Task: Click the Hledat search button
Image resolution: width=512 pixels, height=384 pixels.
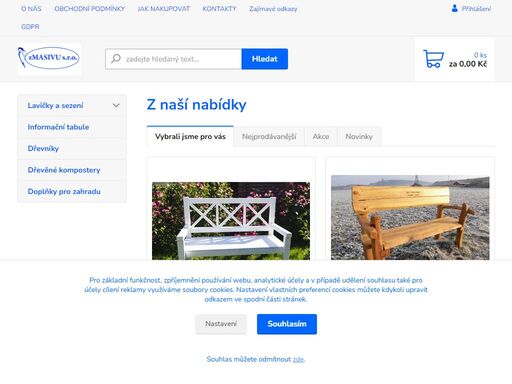Action: click(265, 59)
